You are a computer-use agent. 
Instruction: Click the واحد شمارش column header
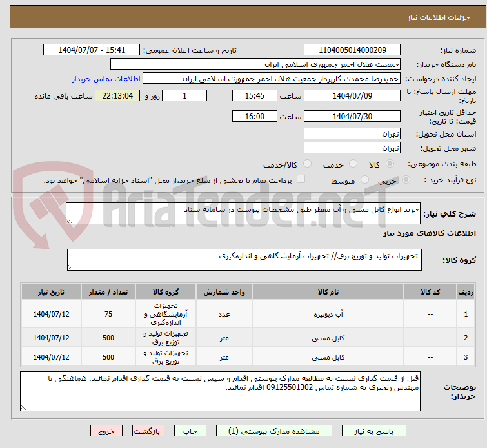[224, 292]
